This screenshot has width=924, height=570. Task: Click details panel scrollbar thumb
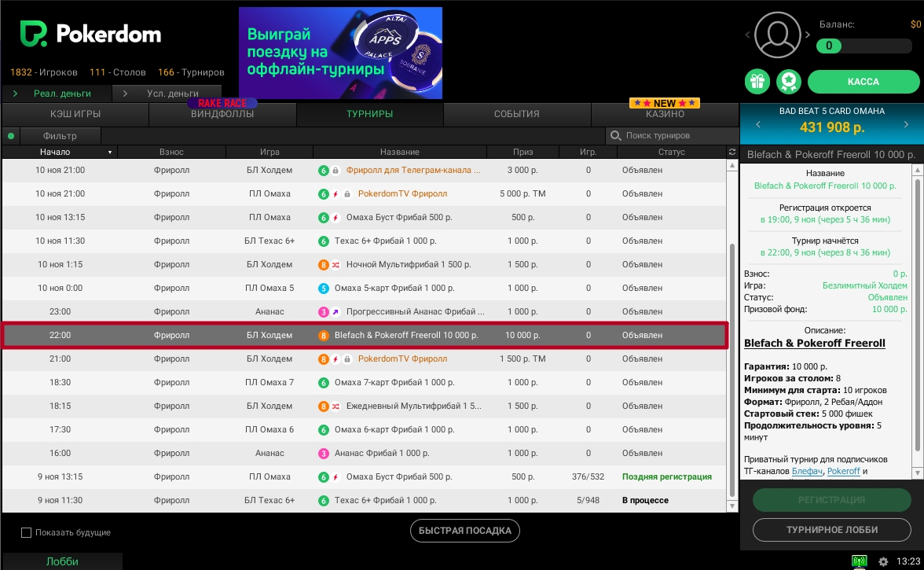[917, 314]
